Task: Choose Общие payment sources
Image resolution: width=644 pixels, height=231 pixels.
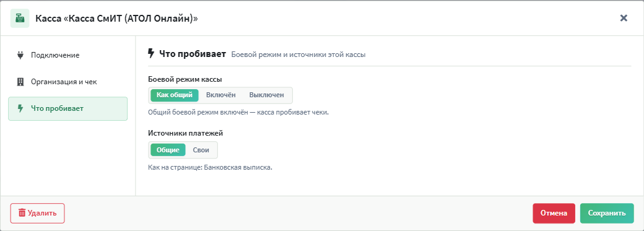Action: tap(168, 150)
